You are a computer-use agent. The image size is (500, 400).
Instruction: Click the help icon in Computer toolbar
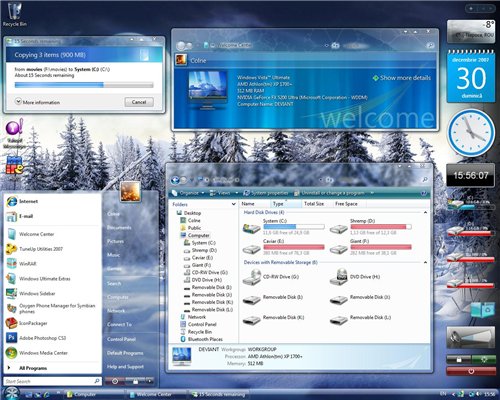click(424, 193)
